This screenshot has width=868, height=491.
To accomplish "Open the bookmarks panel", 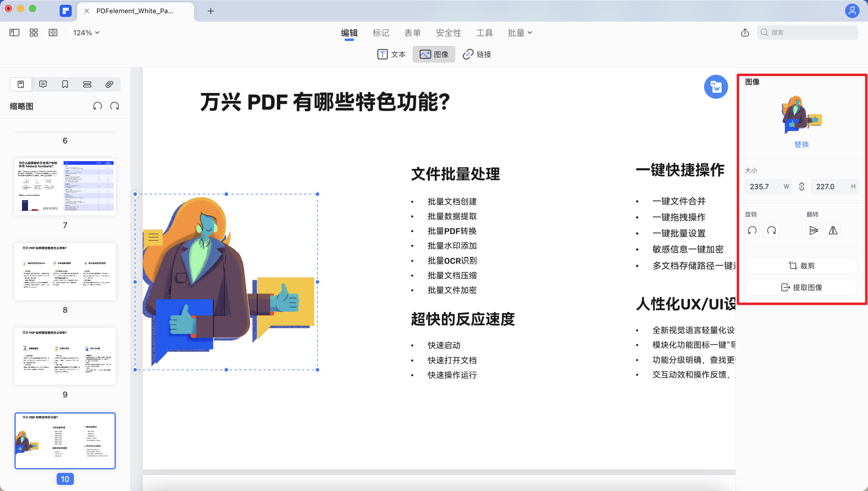I will click(65, 84).
